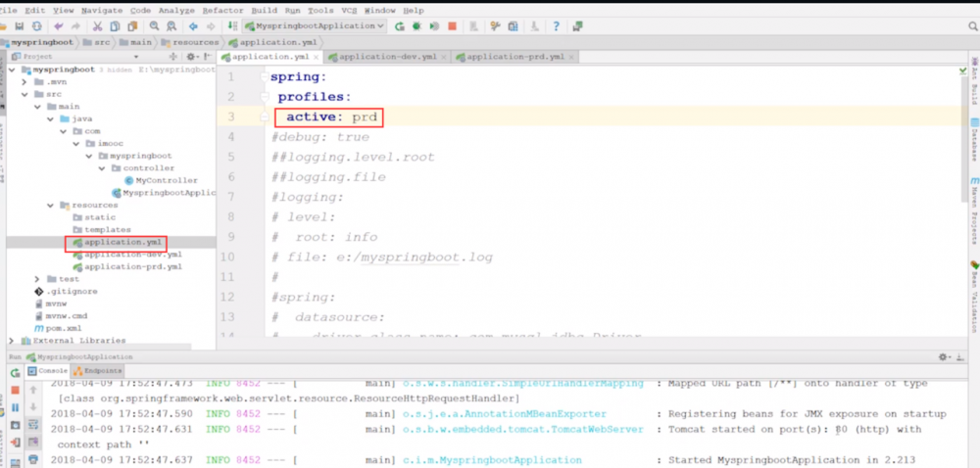Open the Refactor menu
Viewport: 980px width, 468px height.
point(223,11)
